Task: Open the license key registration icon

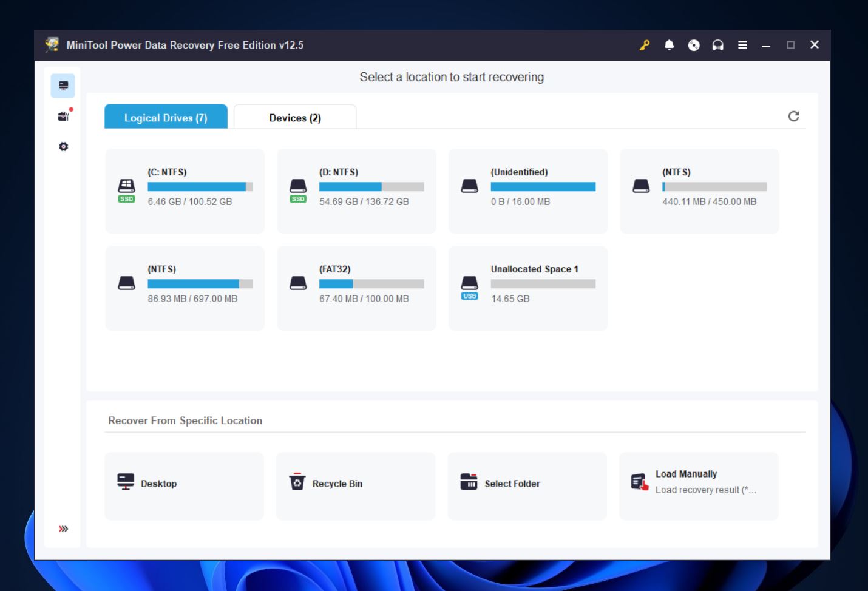Action: coord(645,45)
